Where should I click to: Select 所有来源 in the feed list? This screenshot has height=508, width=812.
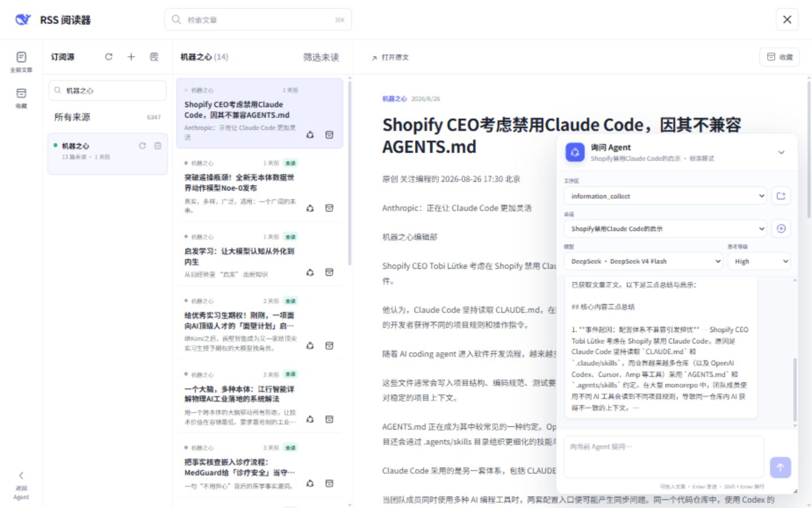(107, 117)
